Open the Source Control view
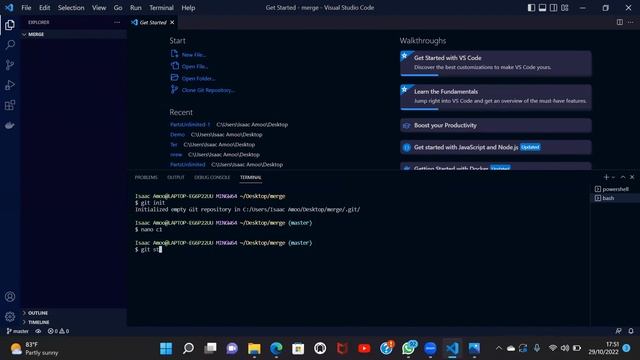 pos(10,65)
